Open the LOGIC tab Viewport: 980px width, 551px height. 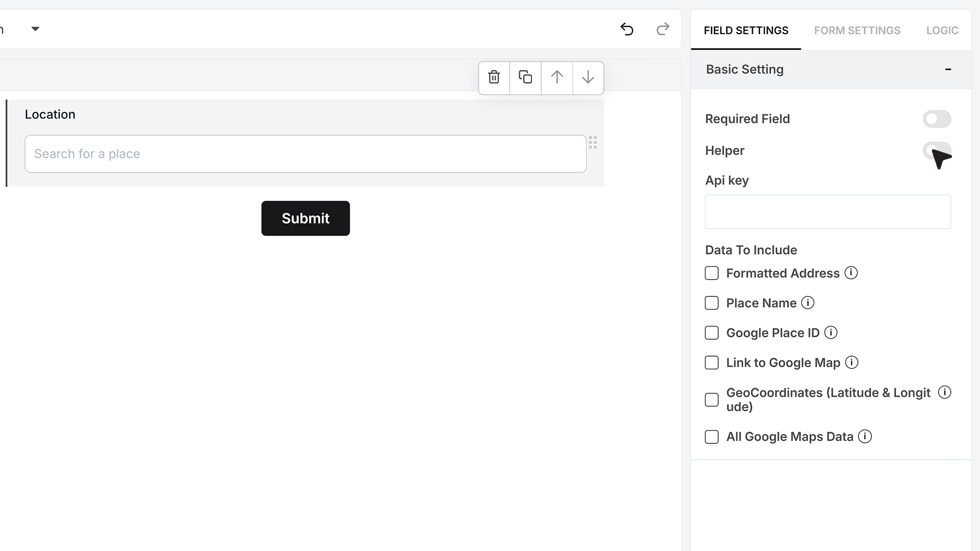[942, 31]
